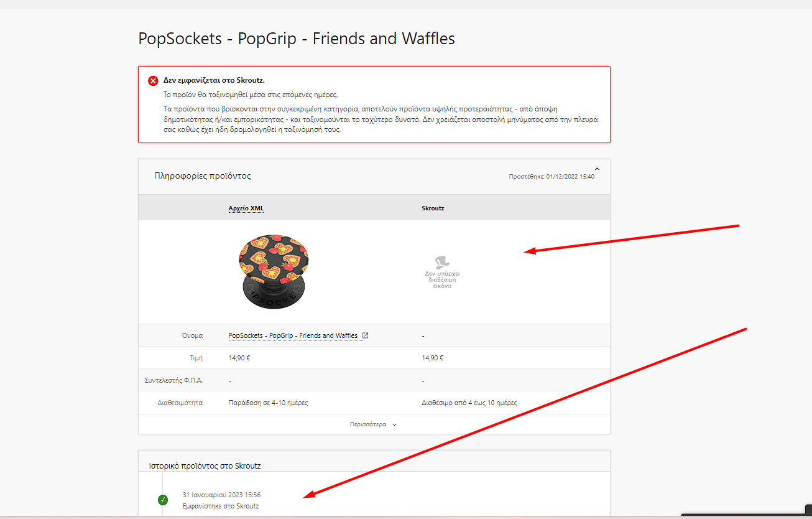
Task: Click the Αρχείο XML column header
Action: click(246, 208)
